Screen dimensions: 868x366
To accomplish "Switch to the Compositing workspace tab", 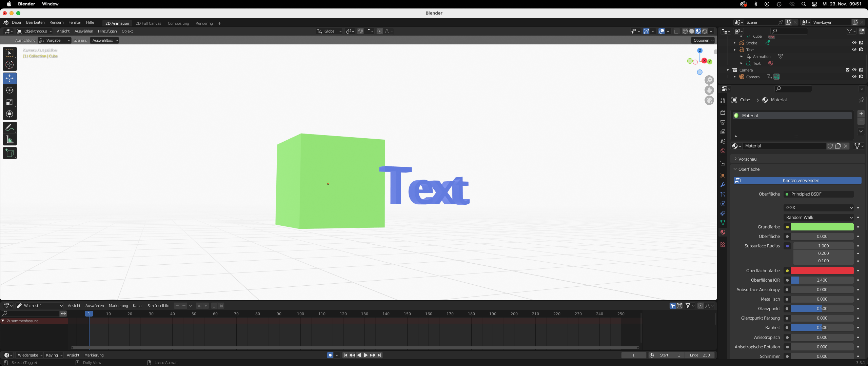I will pos(178,23).
